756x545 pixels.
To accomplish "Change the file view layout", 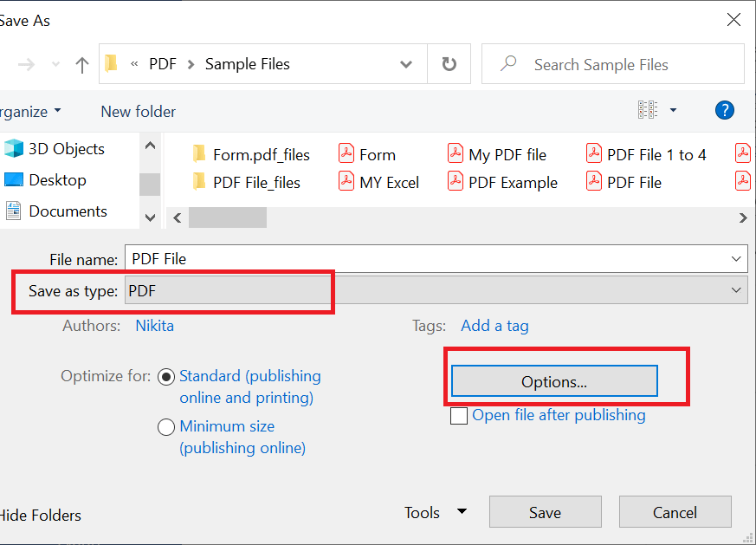I will (649, 109).
